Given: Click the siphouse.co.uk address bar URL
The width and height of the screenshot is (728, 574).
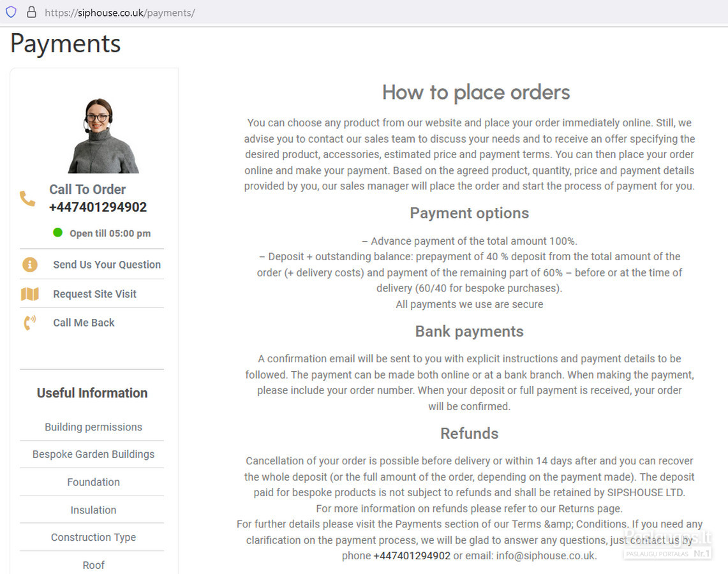Looking at the screenshot, I should 120,13.
